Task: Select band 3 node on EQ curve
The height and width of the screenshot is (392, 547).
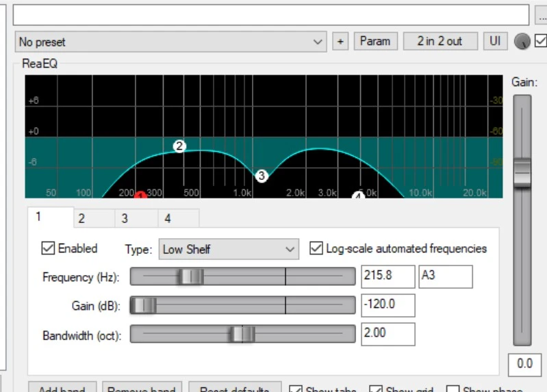Action: point(262,176)
